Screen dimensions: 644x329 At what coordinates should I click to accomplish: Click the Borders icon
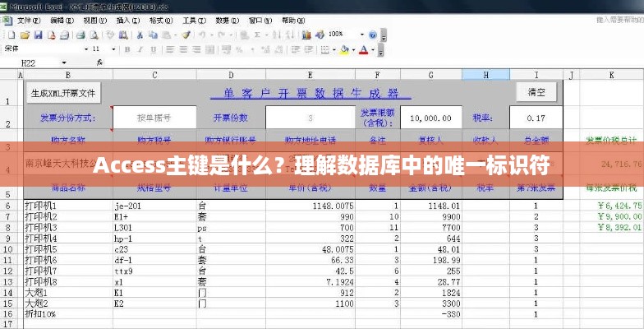325,49
